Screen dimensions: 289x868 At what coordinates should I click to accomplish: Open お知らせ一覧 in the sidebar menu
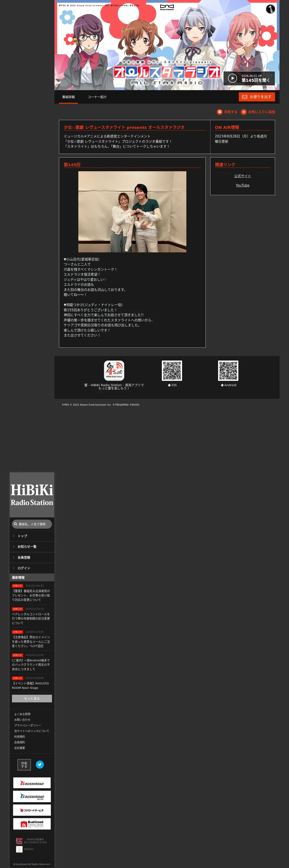pyautogui.click(x=32, y=546)
